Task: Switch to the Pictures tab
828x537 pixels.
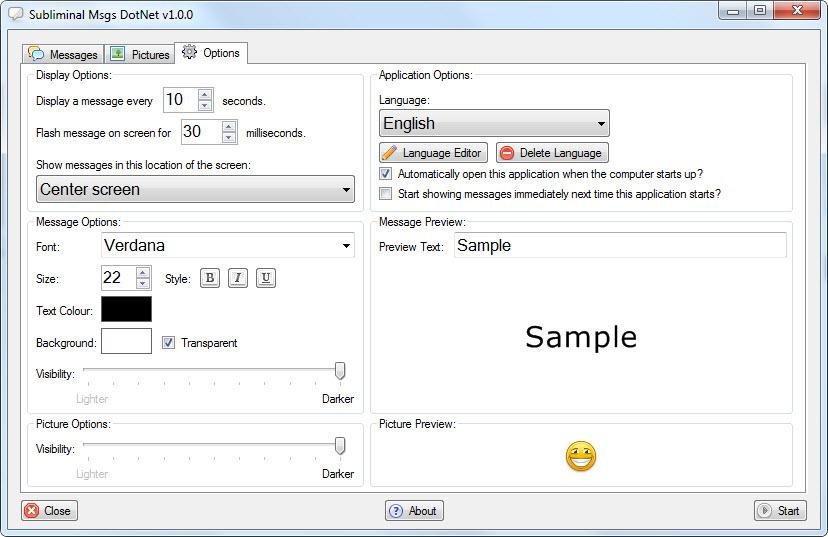Action: pyautogui.click(x=139, y=54)
